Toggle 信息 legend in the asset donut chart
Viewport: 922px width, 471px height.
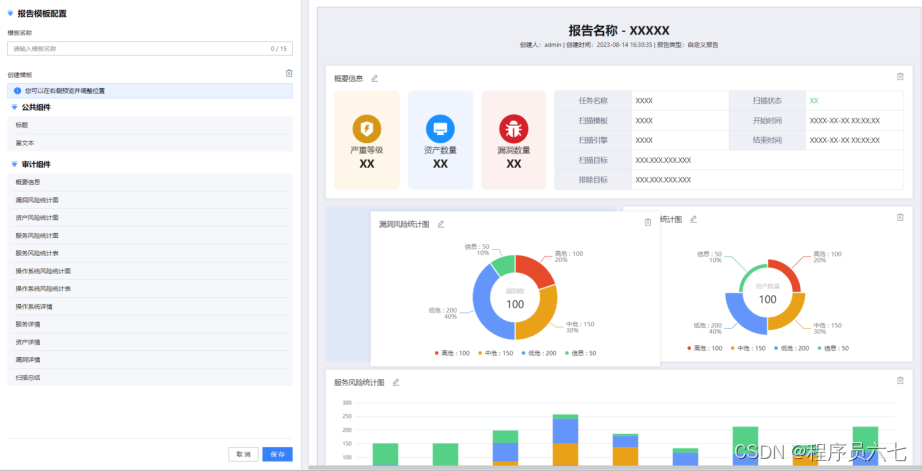tap(833, 348)
